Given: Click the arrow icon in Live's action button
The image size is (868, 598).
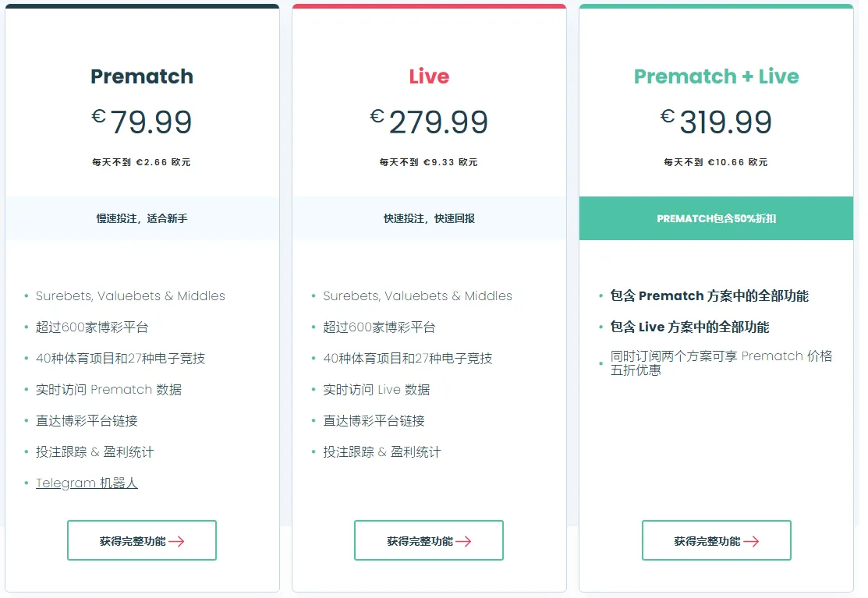Looking at the screenshot, I should click(x=465, y=540).
